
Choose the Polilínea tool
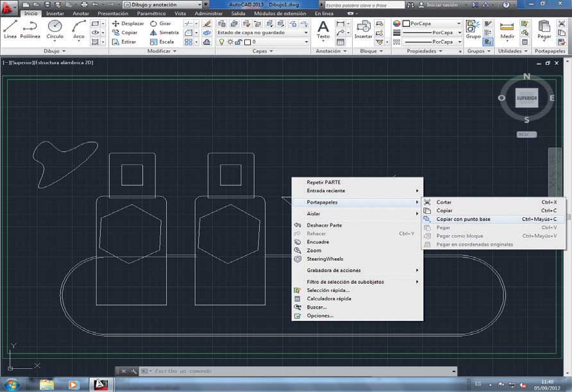tap(30, 29)
